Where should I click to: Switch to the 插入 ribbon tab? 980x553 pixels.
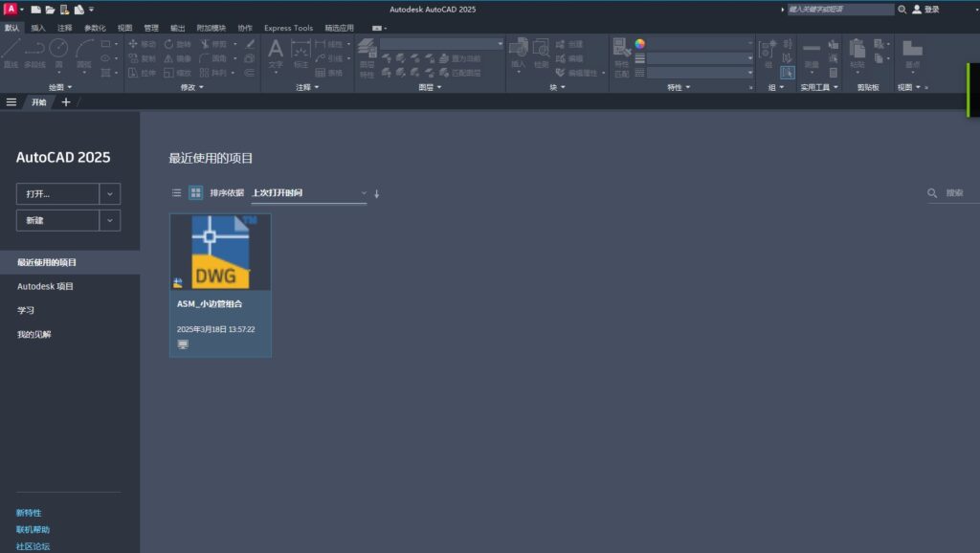click(x=38, y=28)
